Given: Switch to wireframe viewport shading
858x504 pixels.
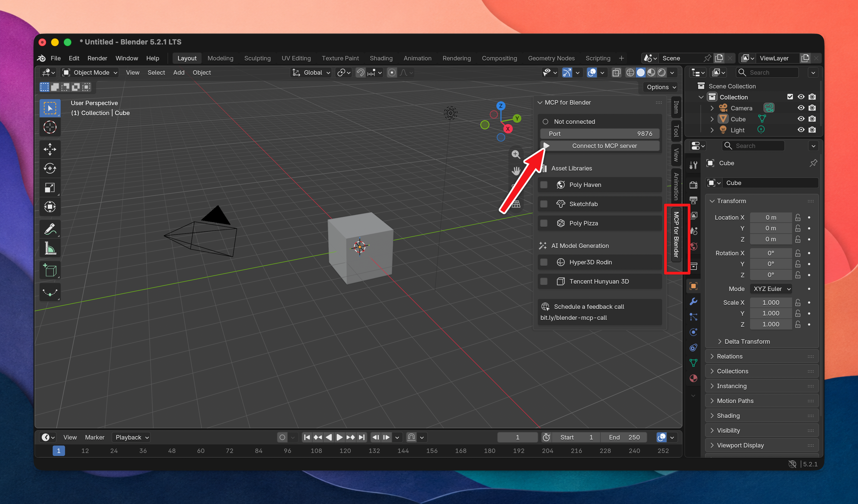Looking at the screenshot, I should tap(630, 72).
